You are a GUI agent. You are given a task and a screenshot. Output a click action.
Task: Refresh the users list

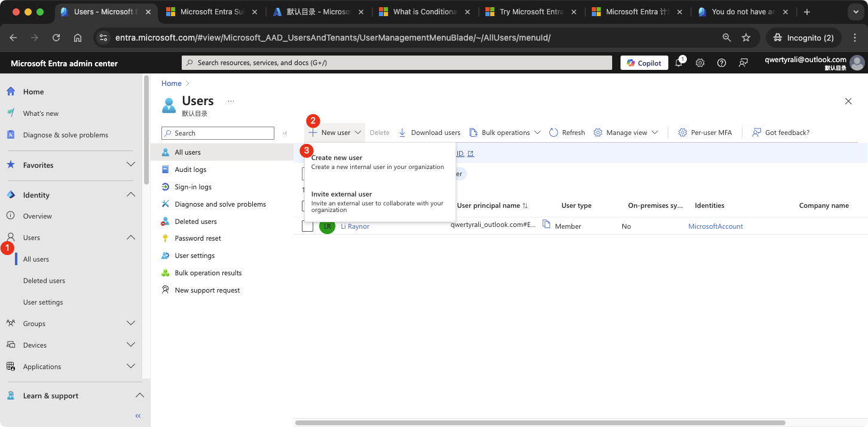click(x=567, y=133)
